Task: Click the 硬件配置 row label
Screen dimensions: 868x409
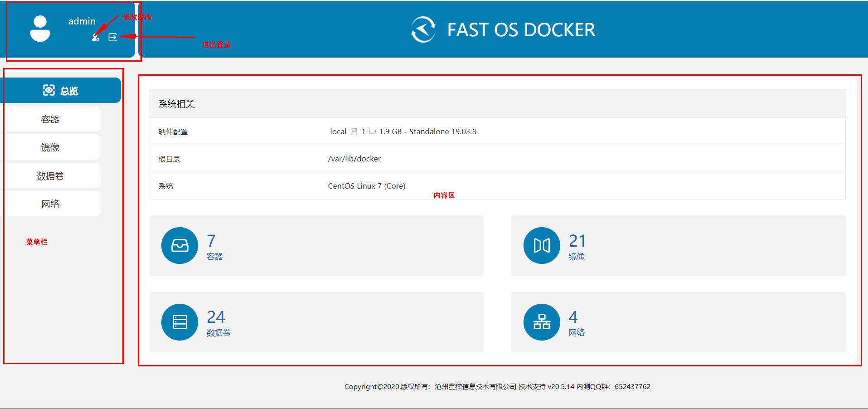Action: point(173,132)
